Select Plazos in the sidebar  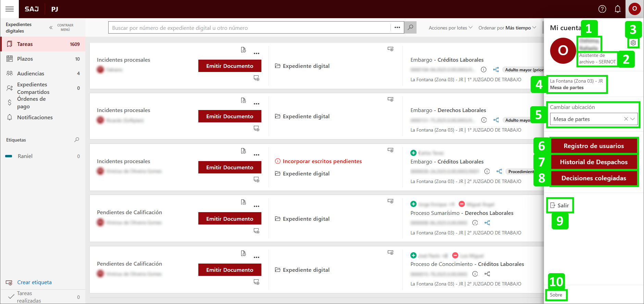(25, 59)
